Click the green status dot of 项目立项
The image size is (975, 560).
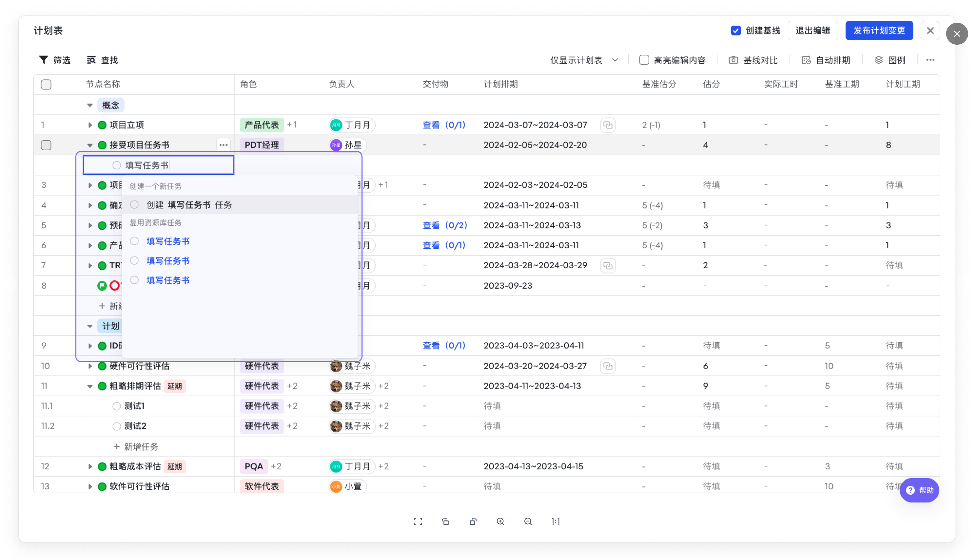(102, 125)
